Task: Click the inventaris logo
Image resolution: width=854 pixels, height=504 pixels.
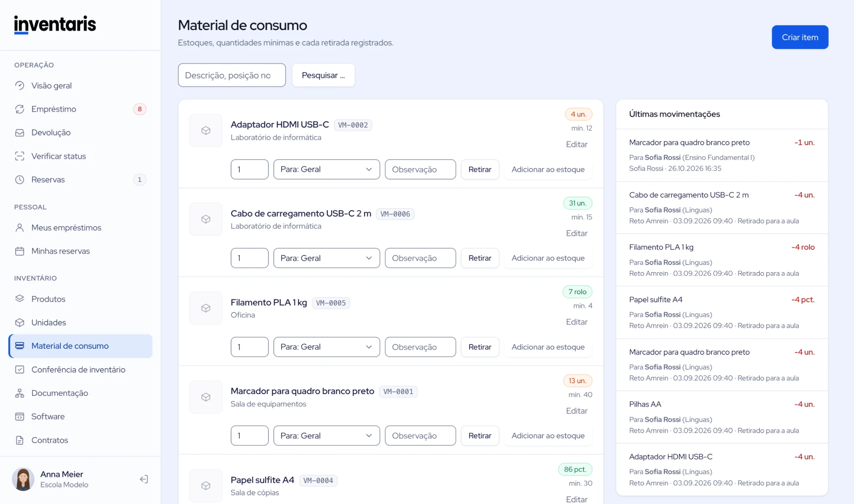Action: pyautogui.click(x=55, y=24)
